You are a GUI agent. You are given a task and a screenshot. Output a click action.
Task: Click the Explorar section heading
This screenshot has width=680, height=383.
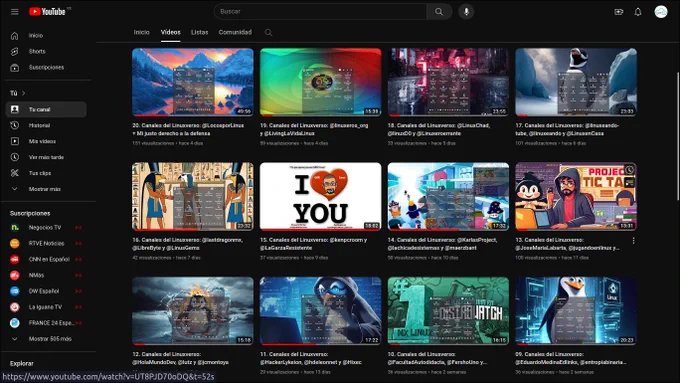click(x=22, y=363)
